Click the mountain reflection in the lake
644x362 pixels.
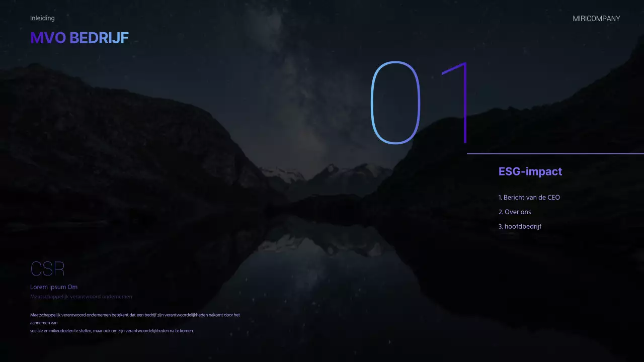pyautogui.click(x=322, y=246)
